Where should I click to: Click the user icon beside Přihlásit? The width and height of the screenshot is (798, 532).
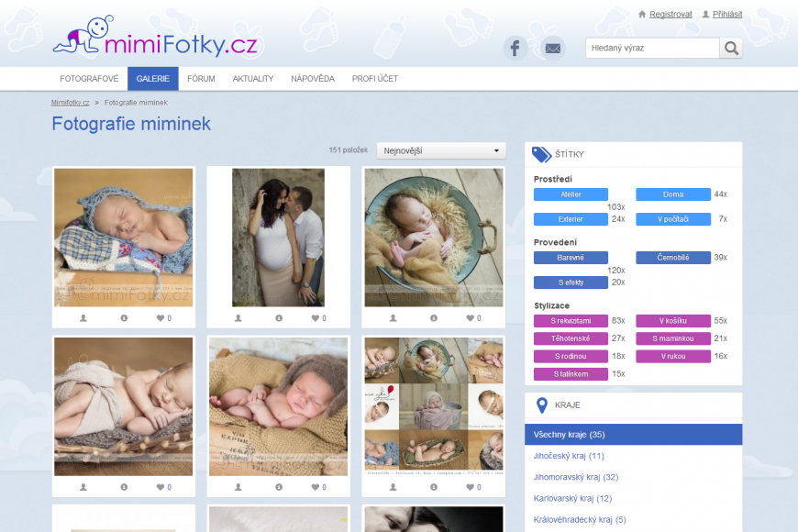pos(705,15)
